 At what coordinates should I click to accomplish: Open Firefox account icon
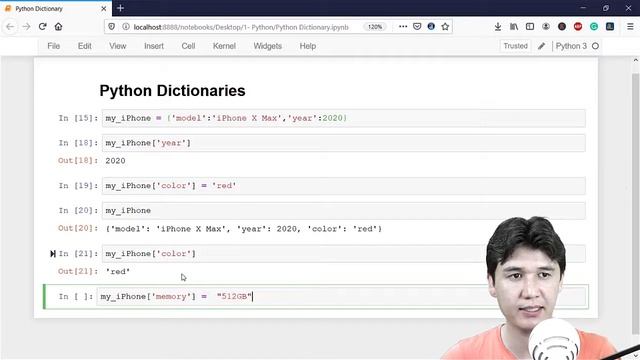[x=546, y=27]
